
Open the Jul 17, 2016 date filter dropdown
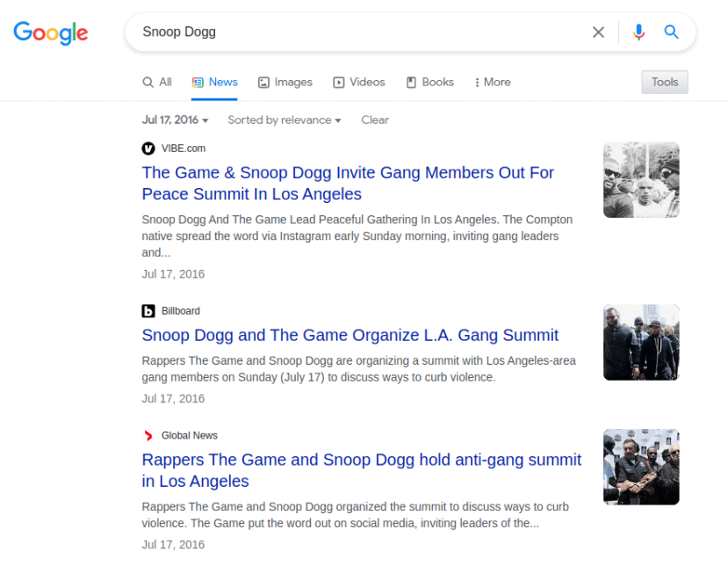(175, 120)
